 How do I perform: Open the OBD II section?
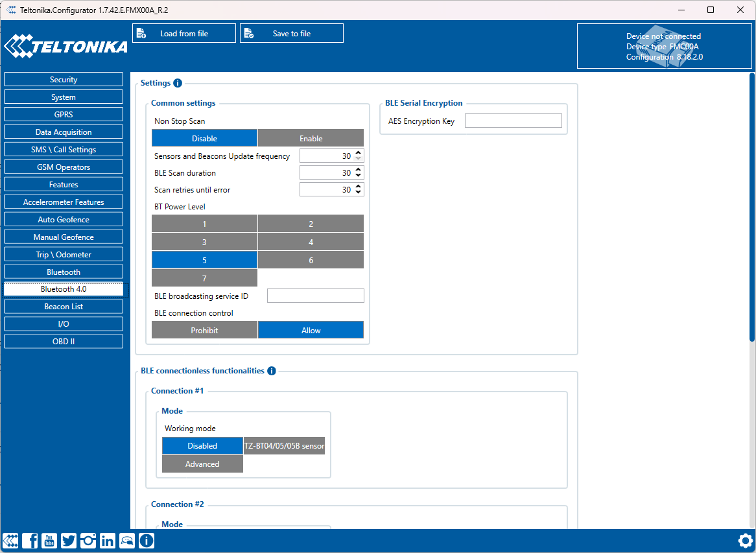coord(64,342)
